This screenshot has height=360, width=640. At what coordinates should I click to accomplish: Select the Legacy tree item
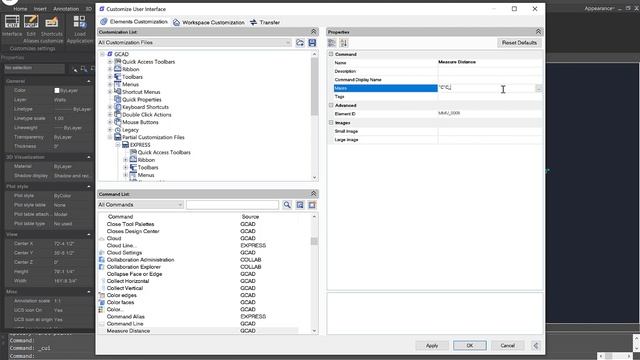pos(130,130)
